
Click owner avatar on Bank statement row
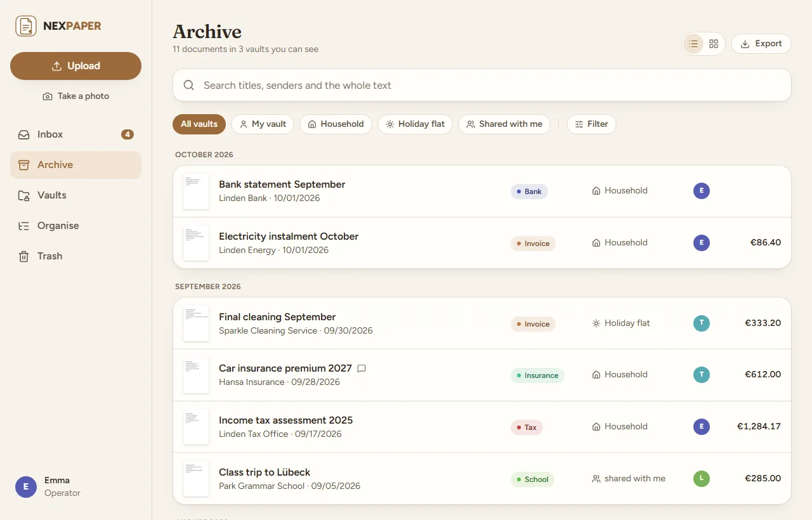pos(702,191)
